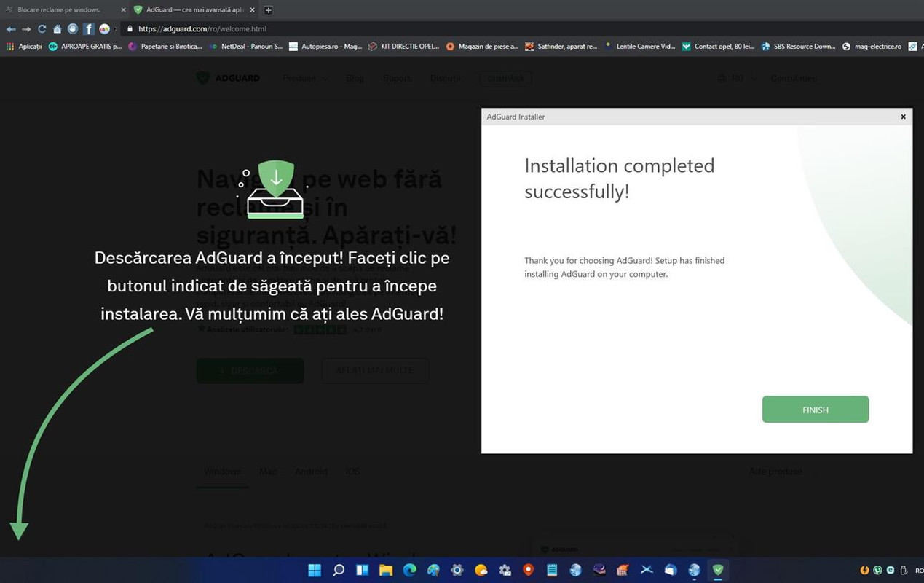Image resolution: width=924 pixels, height=583 pixels.
Task: Open File Explorer from taskbar
Action: tap(386, 570)
